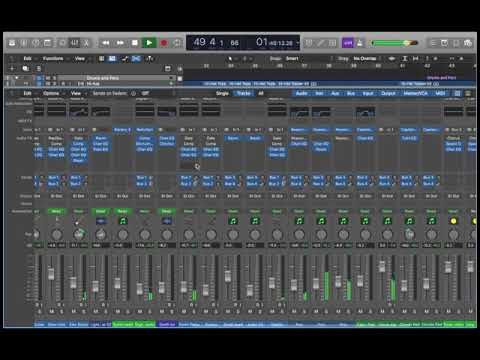
Task: Open the EQ thumbnail on Elec Room strip
Action: pyautogui.click(x=79, y=112)
